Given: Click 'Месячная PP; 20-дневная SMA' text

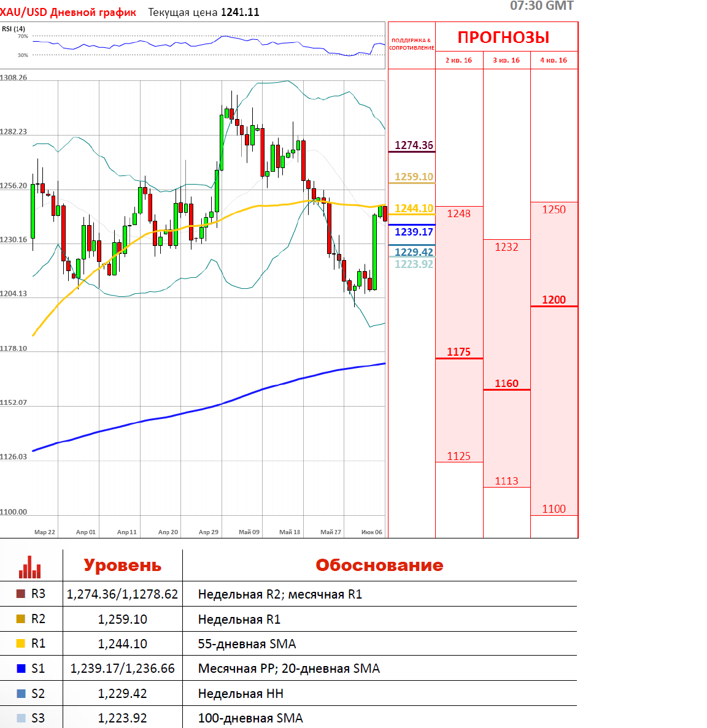Looking at the screenshot, I should click(x=289, y=669).
